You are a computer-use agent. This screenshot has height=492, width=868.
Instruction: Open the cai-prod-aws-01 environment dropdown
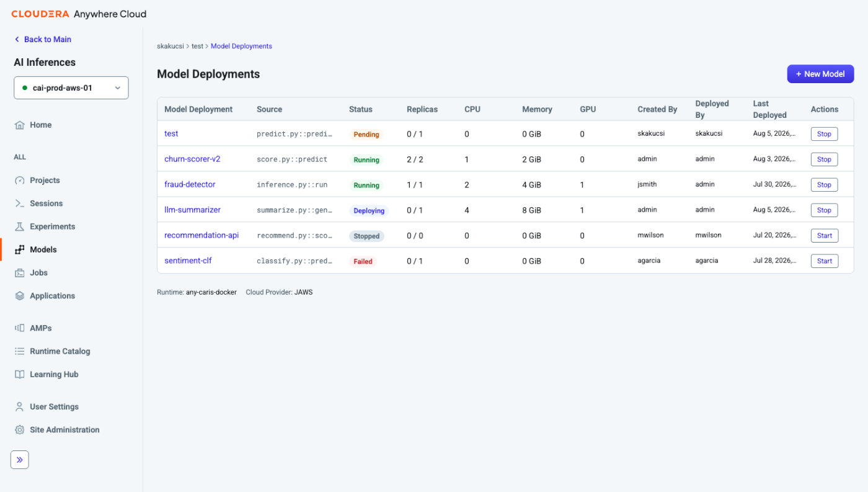pyautogui.click(x=71, y=88)
